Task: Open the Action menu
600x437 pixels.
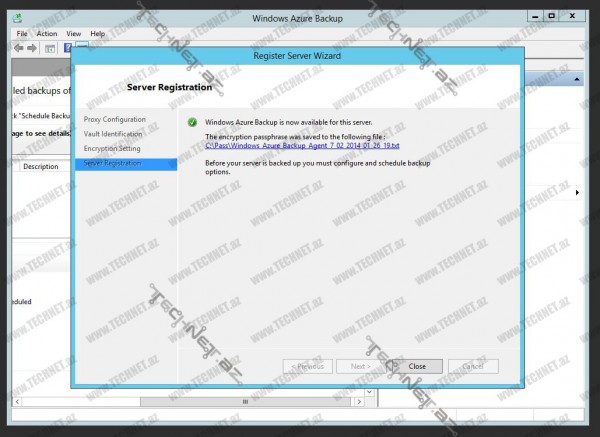Action: (x=47, y=34)
